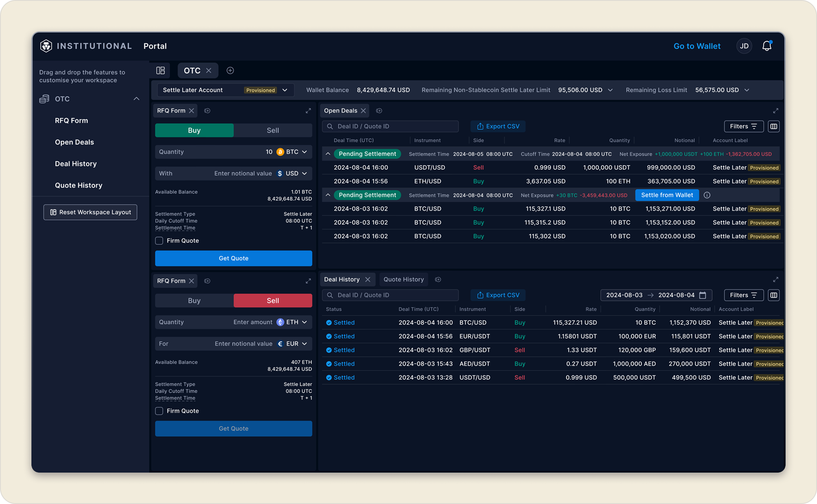Click Export CSV in Open Deals

click(x=498, y=126)
